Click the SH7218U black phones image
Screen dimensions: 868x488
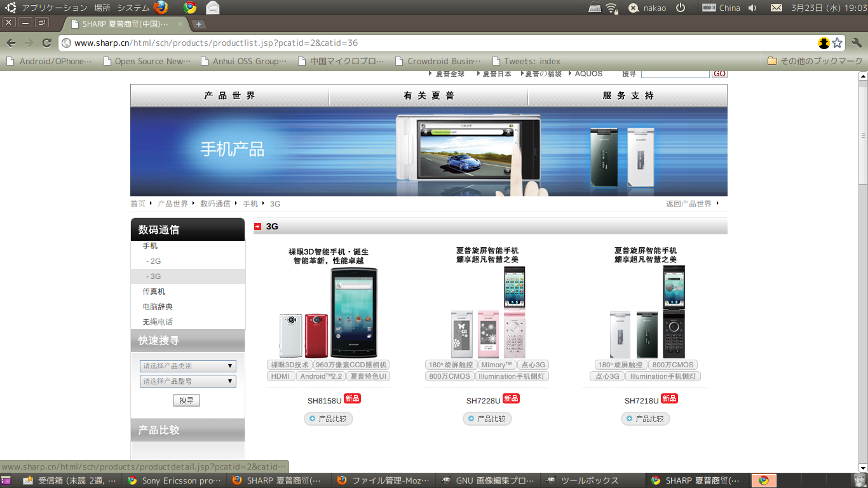pyautogui.click(x=648, y=312)
